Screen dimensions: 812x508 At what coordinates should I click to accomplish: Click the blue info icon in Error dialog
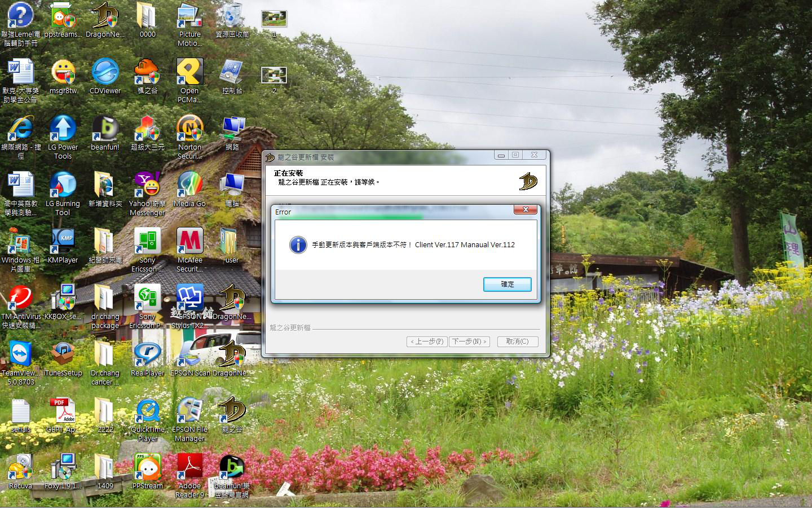[298, 245]
